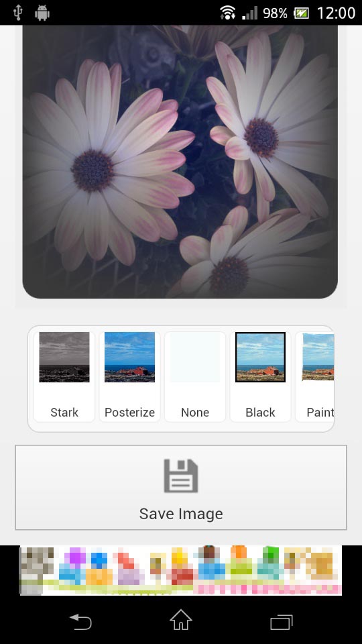Tap the Android debug notification icon
Viewport: 362px width, 644px height.
click(42, 13)
